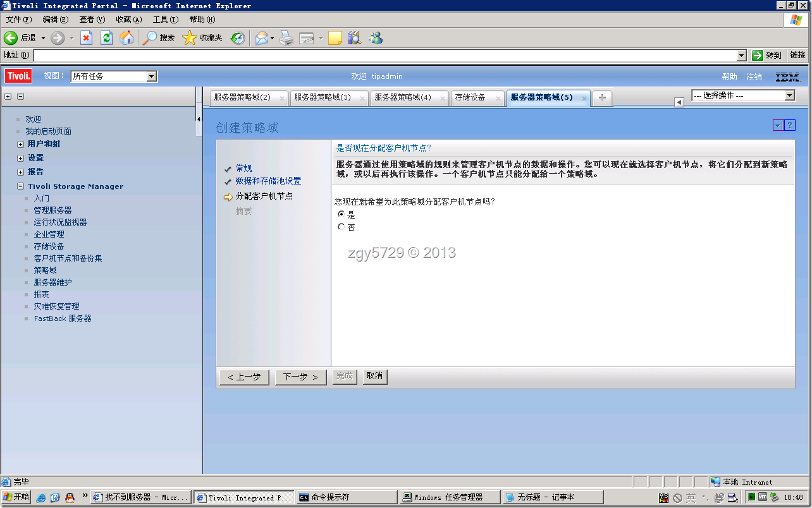Click the tab scroll left arrow
Image resolution: width=812 pixels, height=508 pixels.
(679, 102)
